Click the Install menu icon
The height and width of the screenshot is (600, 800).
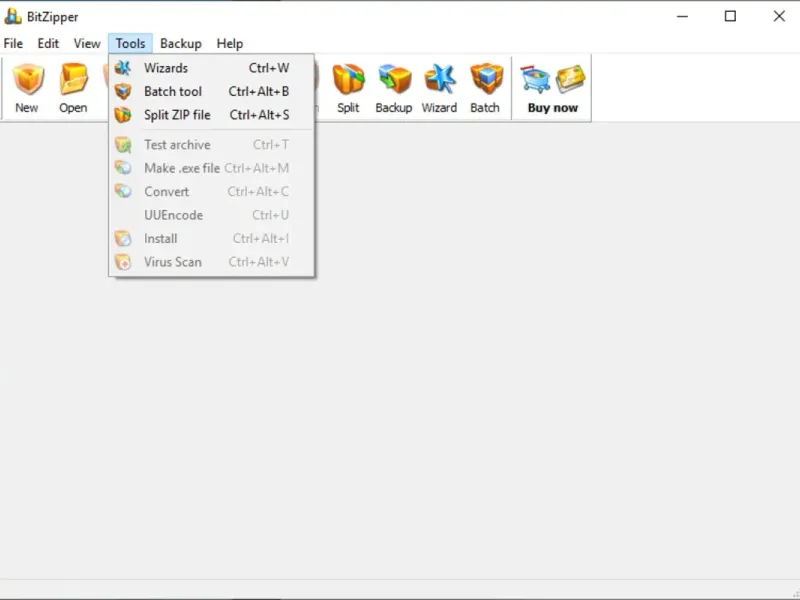tap(122, 238)
